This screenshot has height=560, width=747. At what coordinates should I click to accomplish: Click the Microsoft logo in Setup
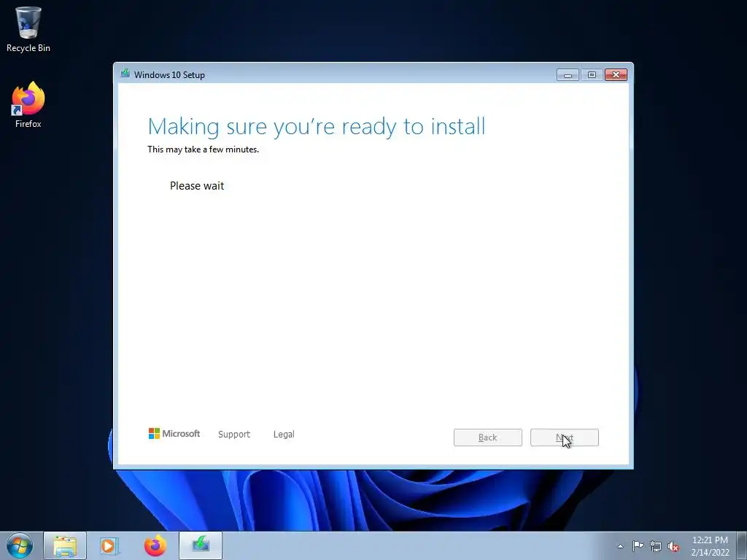174,434
